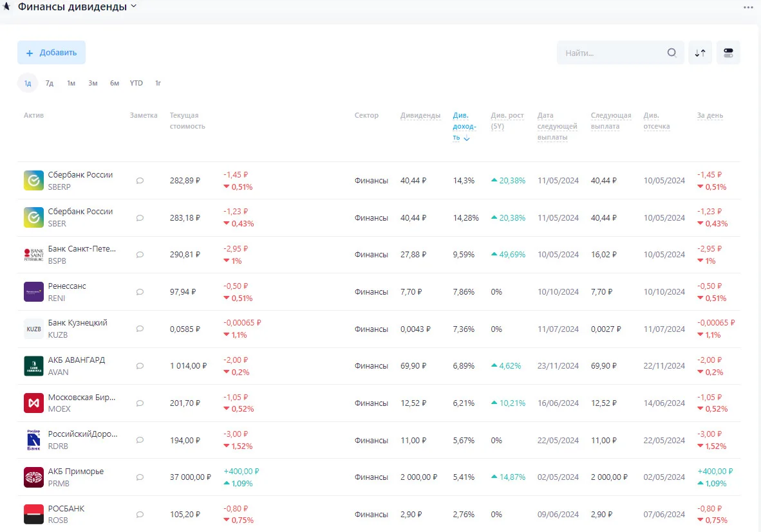
Task: Switch to the 1м period tab
Action: [x=71, y=84]
